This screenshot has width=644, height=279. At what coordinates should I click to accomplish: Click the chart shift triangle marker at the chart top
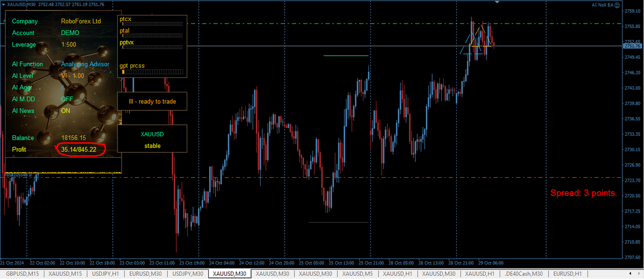[x=497, y=2]
